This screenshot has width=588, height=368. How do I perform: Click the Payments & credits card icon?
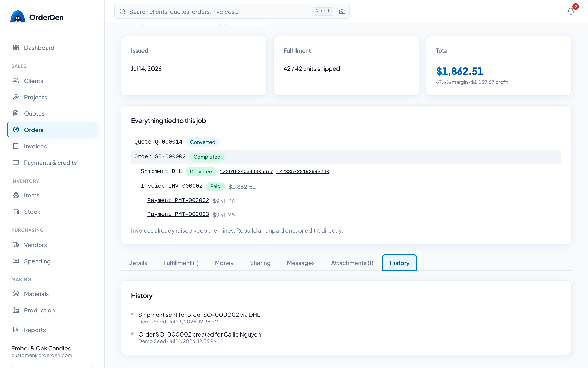pyautogui.click(x=16, y=162)
